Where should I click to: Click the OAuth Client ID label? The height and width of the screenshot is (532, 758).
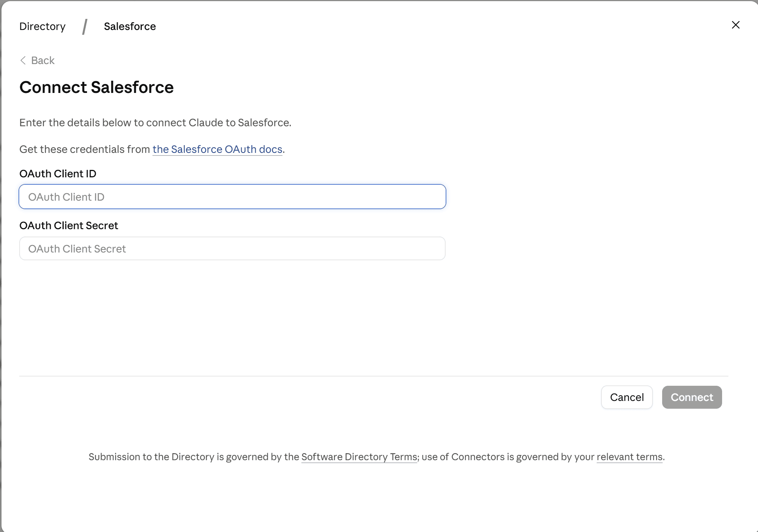pos(58,174)
